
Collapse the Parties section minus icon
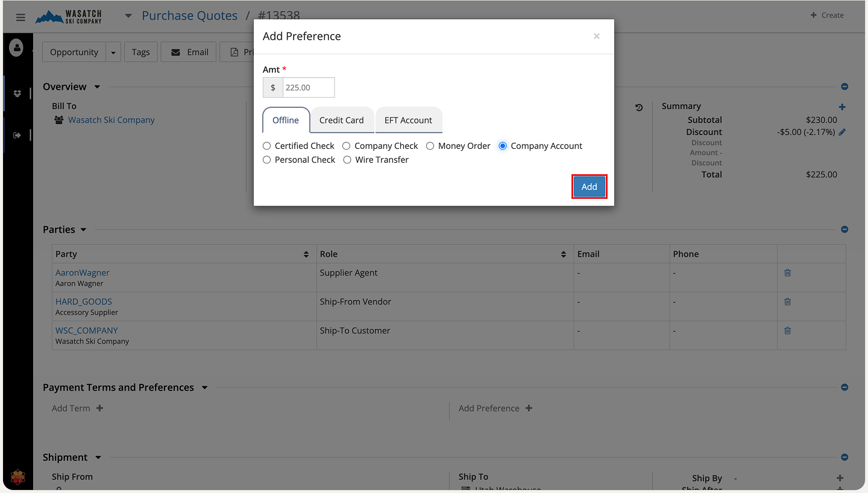(x=844, y=230)
